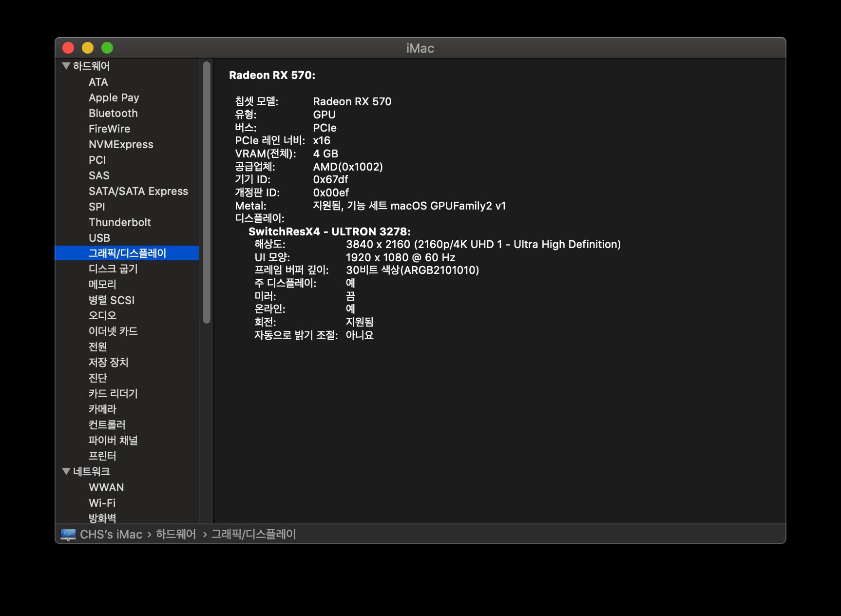Click the 하드웨어 section header label
841x616 pixels.
coord(92,66)
